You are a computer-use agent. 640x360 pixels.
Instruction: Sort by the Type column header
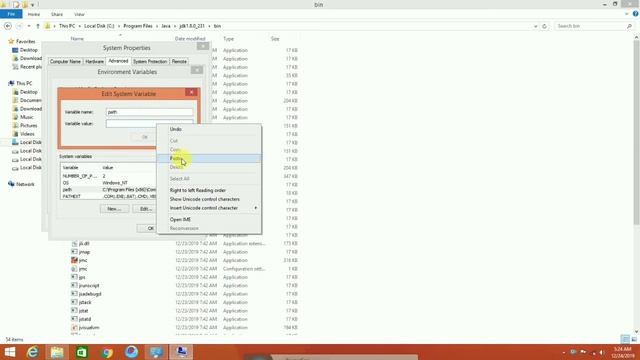point(229,39)
